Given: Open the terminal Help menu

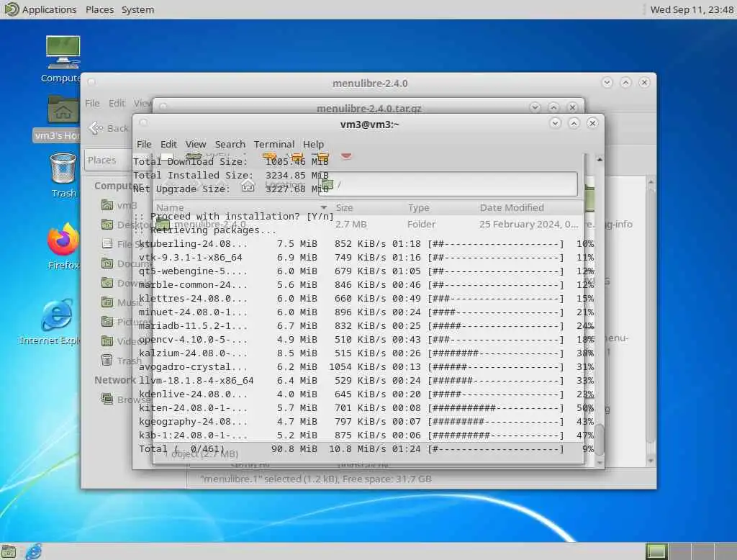Looking at the screenshot, I should coord(313,144).
